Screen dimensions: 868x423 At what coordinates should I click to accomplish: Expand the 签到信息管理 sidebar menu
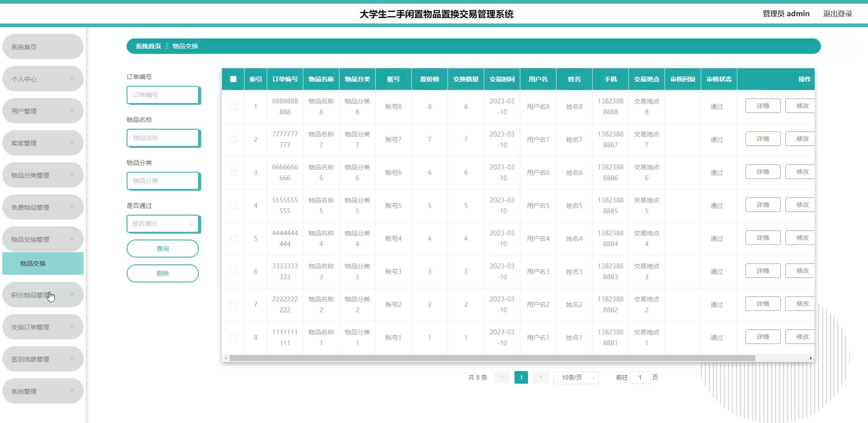pyautogui.click(x=43, y=359)
